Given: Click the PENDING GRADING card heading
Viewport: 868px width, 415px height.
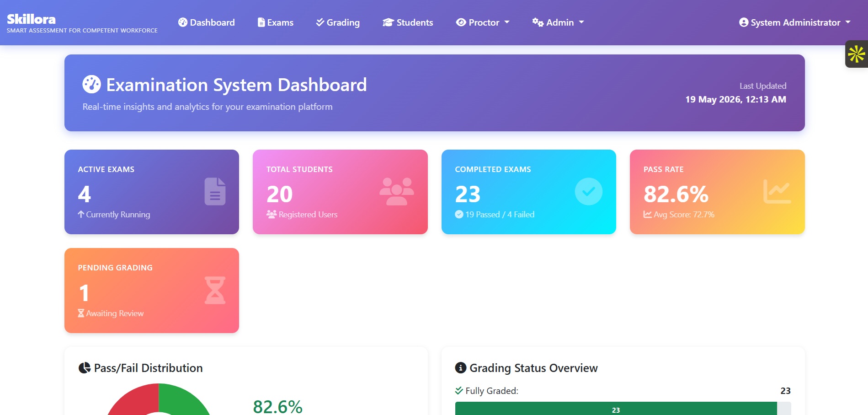Looking at the screenshot, I should click(115, 268).
